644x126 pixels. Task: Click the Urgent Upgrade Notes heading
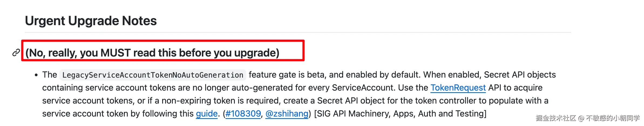(x=91, y=21)
